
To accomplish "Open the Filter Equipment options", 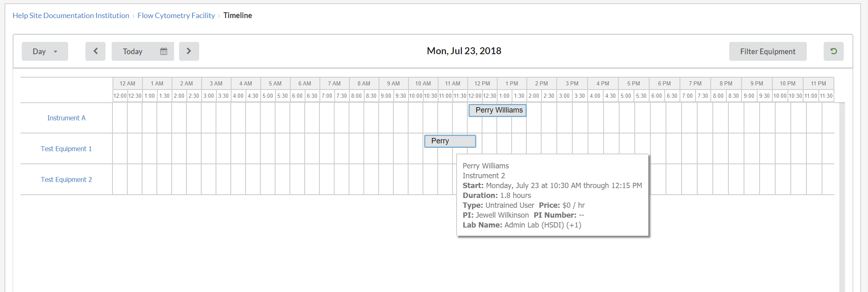I will tap(767, 51).
